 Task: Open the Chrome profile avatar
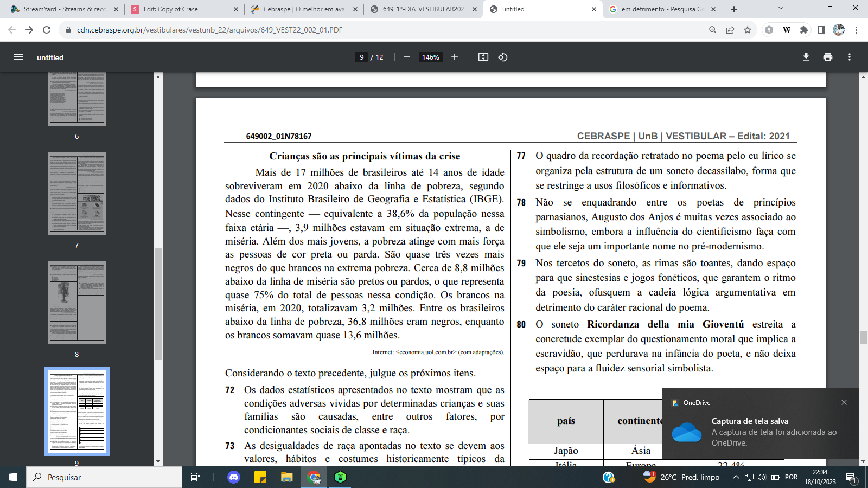(839, 30)
